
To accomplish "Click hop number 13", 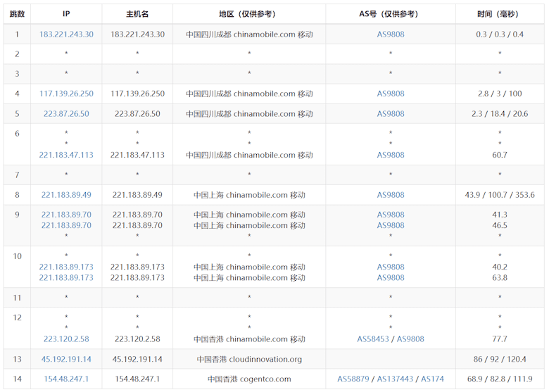I will tap(17, 359).
